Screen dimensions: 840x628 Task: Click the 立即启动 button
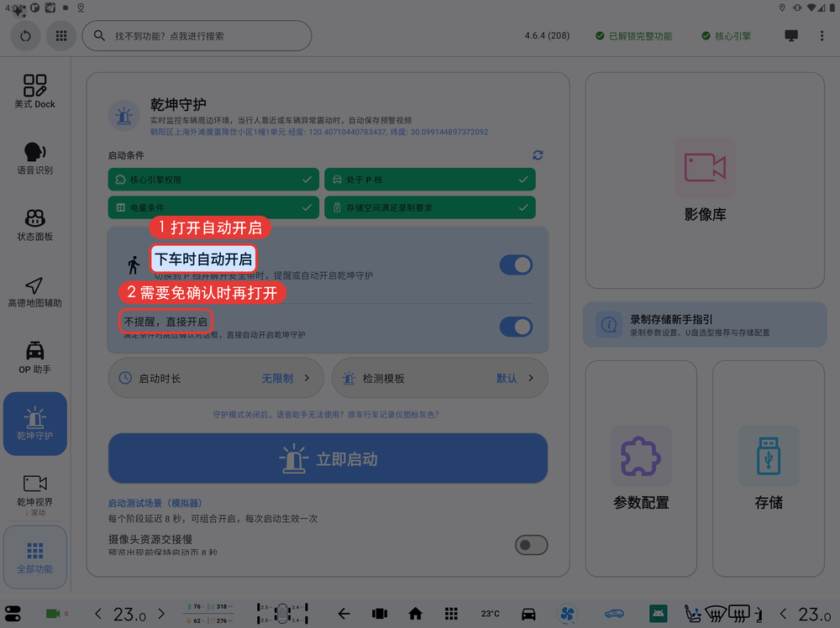pyautogui.click(x=328, y=458)
